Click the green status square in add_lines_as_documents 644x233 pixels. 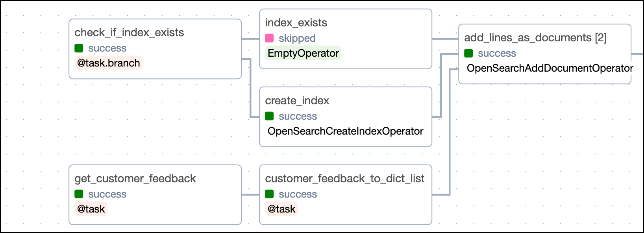tap(468, 53)
